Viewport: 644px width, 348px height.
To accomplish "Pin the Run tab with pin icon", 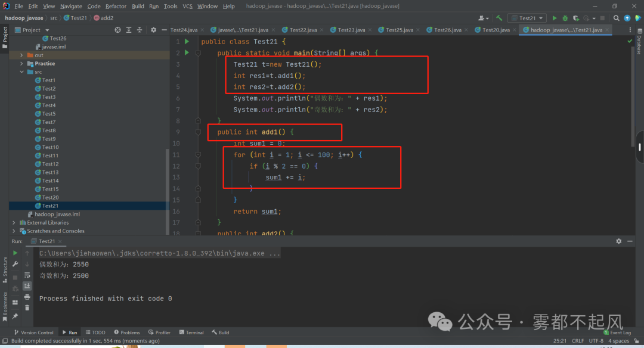I will 15,316.
